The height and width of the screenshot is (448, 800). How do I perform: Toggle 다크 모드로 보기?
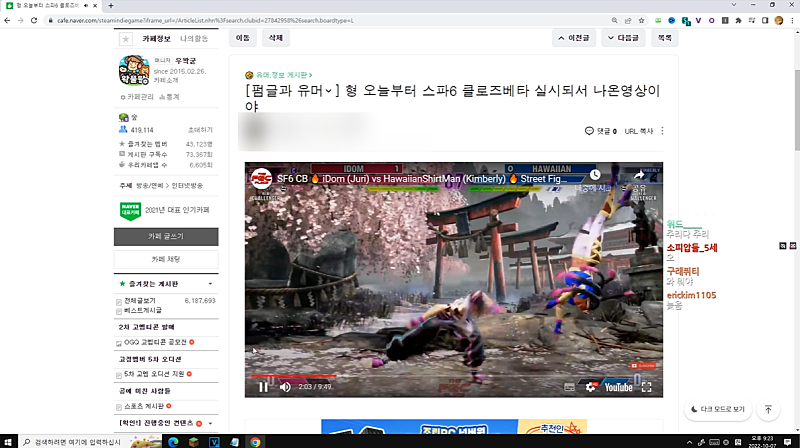click(x=718, y=409)
